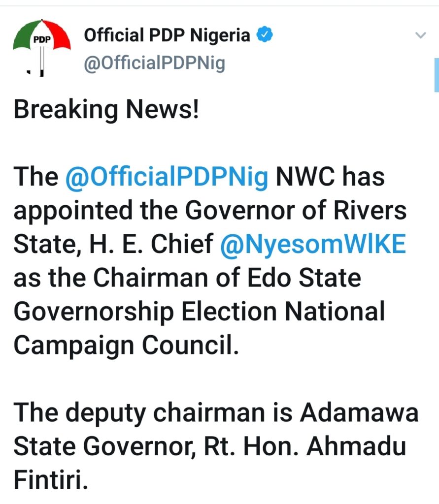Click the blue verified checkmark badge
Screen dimensions: 439x504
[x=265, y=35]
